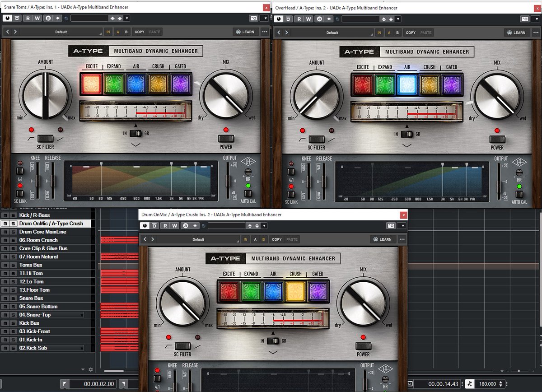Select the Toms Bus track row
Image resolution: width=542 pixels, height=392 pixels.
[x=31, y=265]
